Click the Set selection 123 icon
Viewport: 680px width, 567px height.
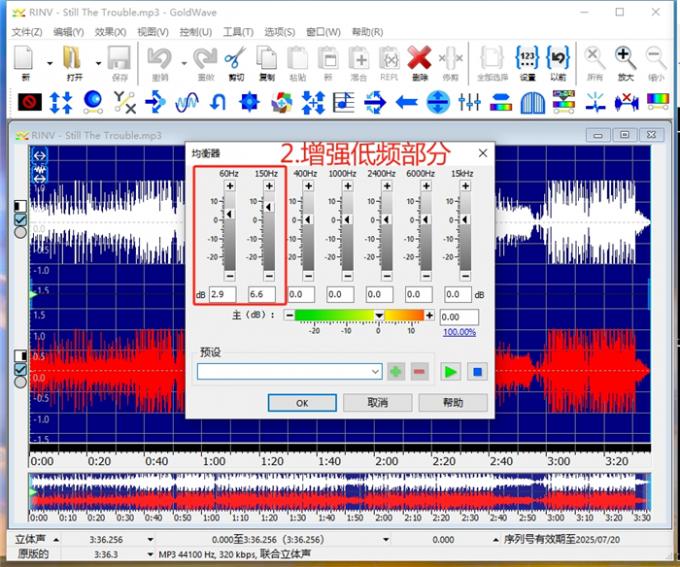pyautogui.click(x=527, y=58)
